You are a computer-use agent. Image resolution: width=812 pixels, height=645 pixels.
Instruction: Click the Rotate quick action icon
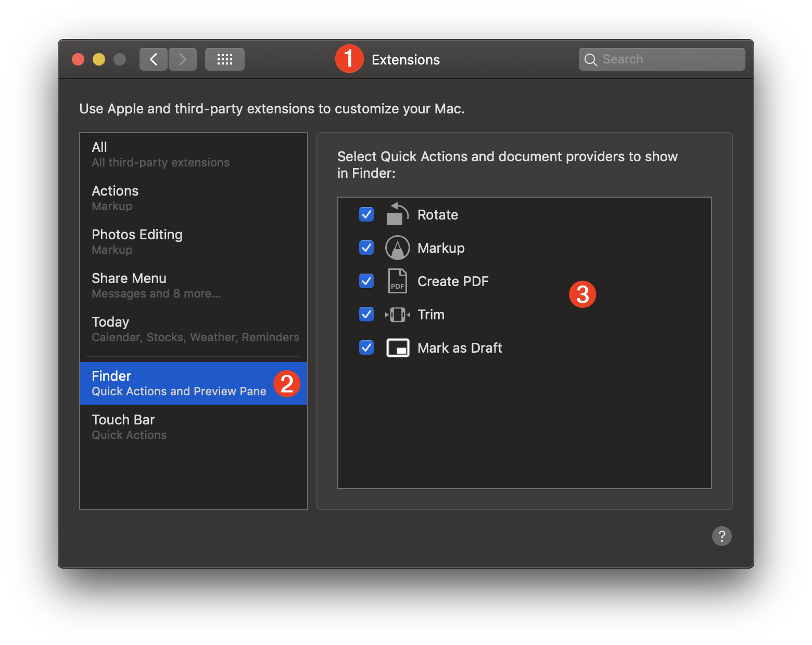pyautogui.click(x=398, y=214)
